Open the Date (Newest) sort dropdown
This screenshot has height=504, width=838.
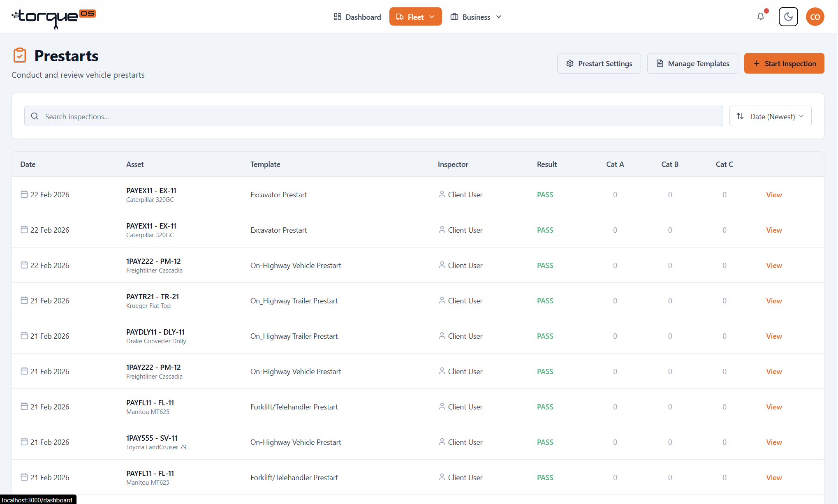(x=770, y=116)
